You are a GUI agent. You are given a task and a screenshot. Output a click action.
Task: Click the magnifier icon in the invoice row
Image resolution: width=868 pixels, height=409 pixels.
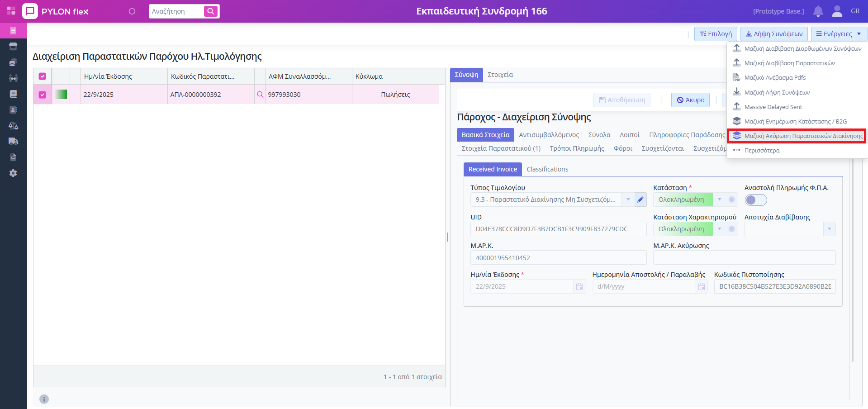coord(260,95)
